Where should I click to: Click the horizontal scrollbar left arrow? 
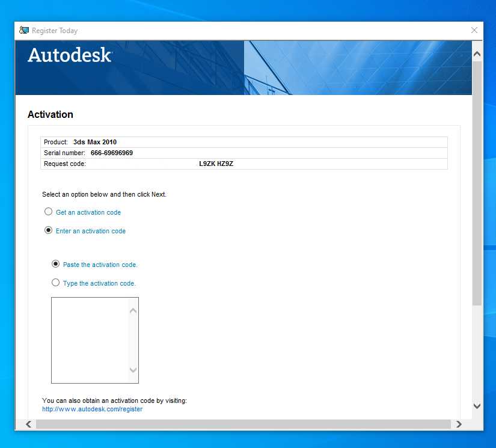[x=28, y=425]
